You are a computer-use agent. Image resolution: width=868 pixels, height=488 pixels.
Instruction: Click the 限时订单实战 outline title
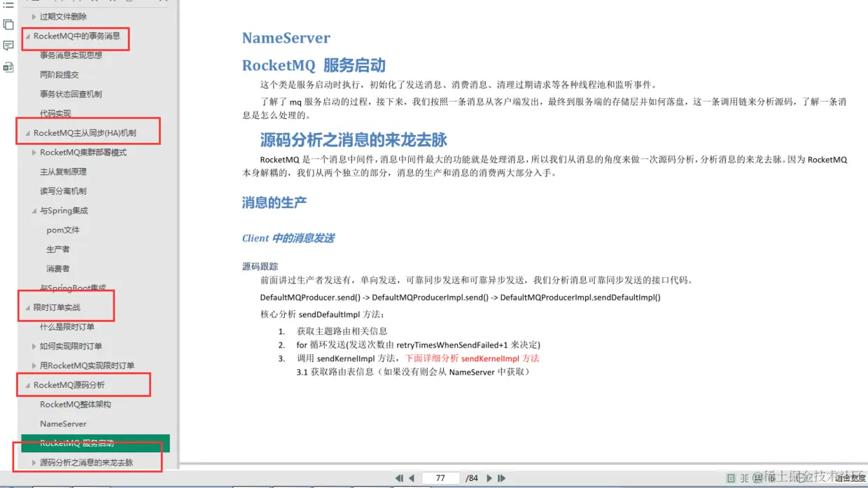(x=57, y=307)
